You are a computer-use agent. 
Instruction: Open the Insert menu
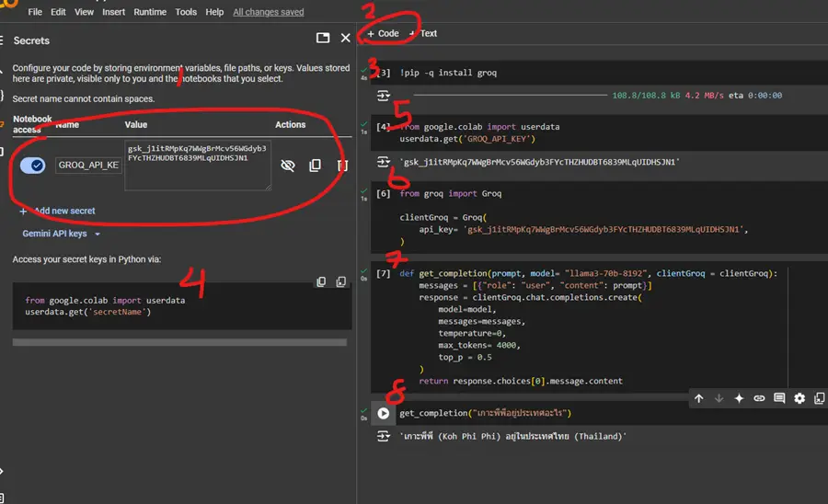coord(114,12)
